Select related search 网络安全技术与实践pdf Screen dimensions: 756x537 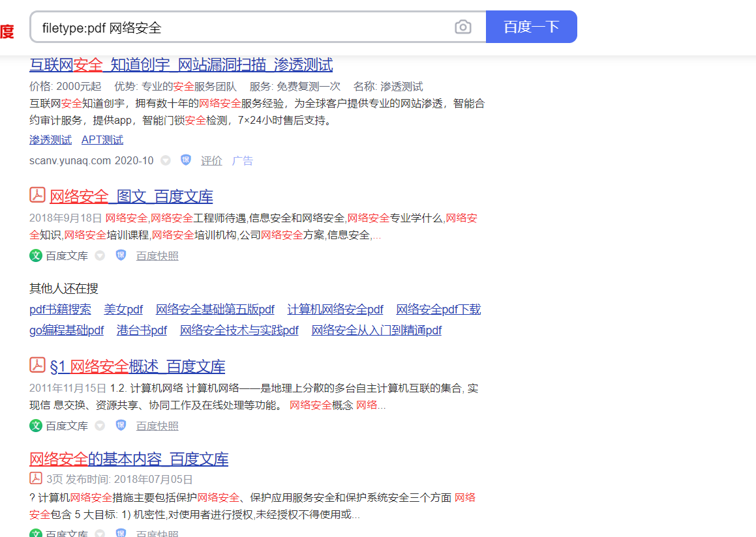point(239,330)
